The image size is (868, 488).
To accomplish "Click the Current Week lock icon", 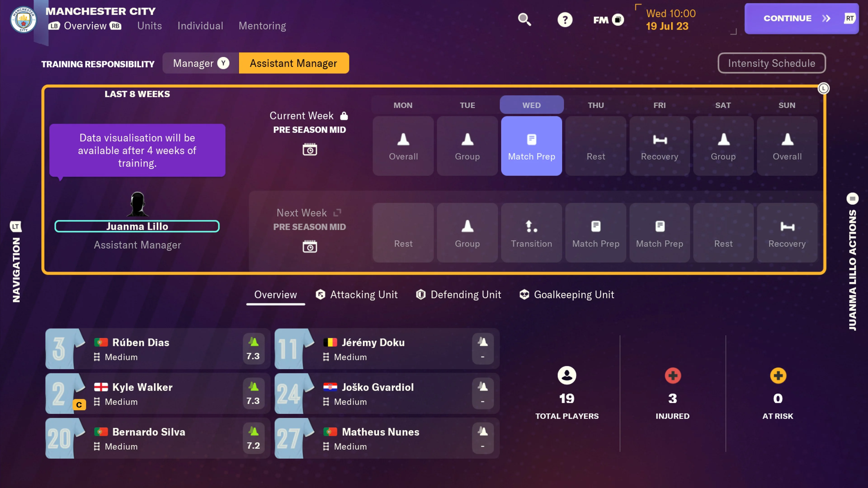I will pos(344,115).
